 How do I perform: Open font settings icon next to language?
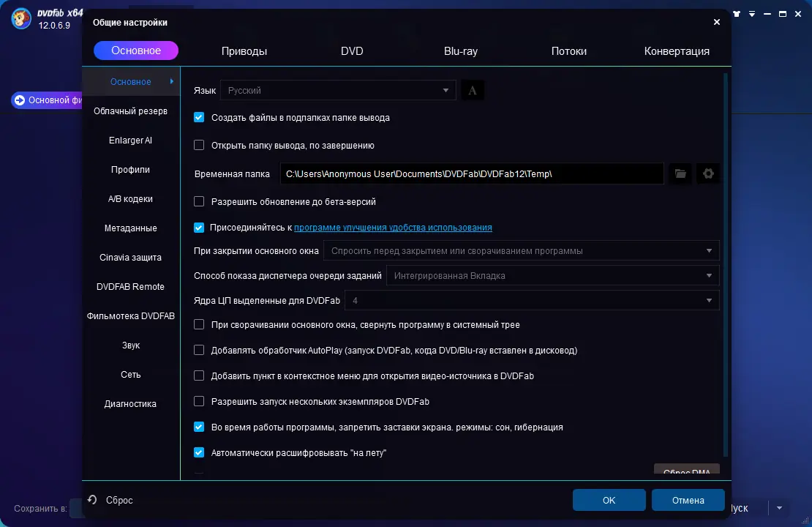click(473, 91)
